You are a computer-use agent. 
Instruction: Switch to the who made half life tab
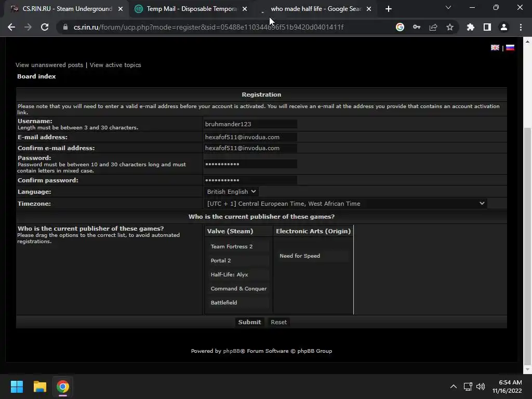coord(315,9)
